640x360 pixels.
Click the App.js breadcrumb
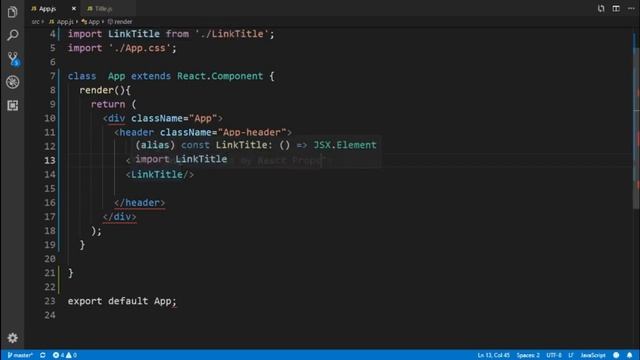[62, 22]
